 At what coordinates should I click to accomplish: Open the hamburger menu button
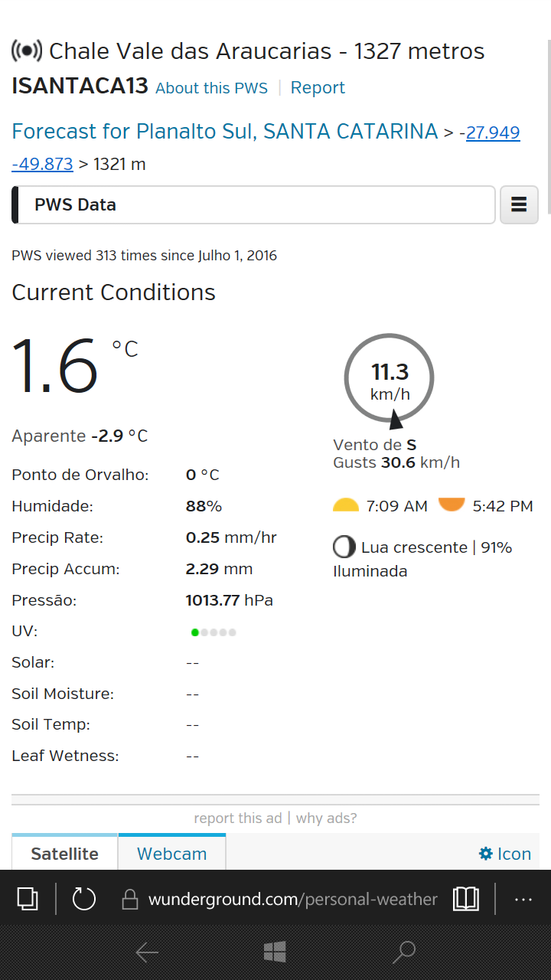519,204
